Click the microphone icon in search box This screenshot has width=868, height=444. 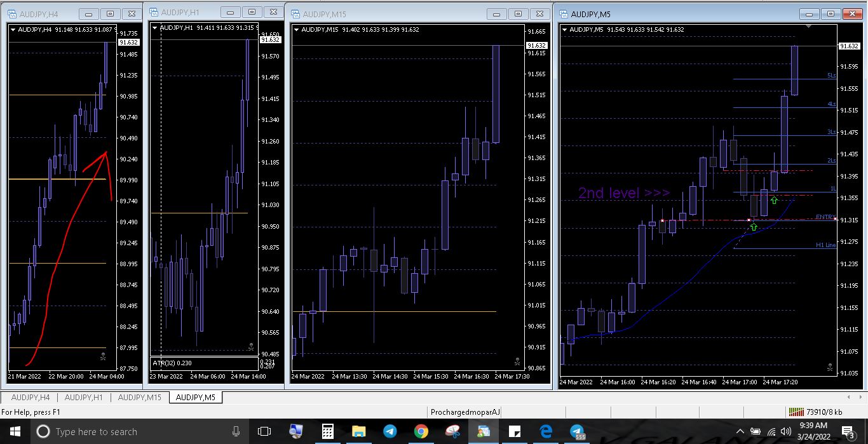pos(236,431)
